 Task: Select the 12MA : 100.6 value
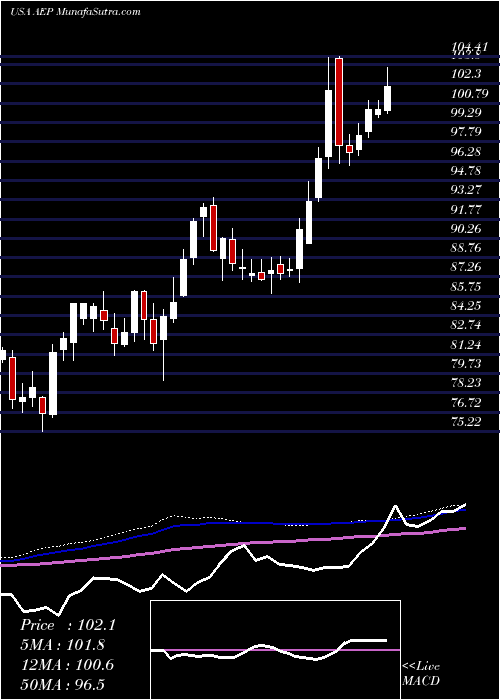(67, 665)
